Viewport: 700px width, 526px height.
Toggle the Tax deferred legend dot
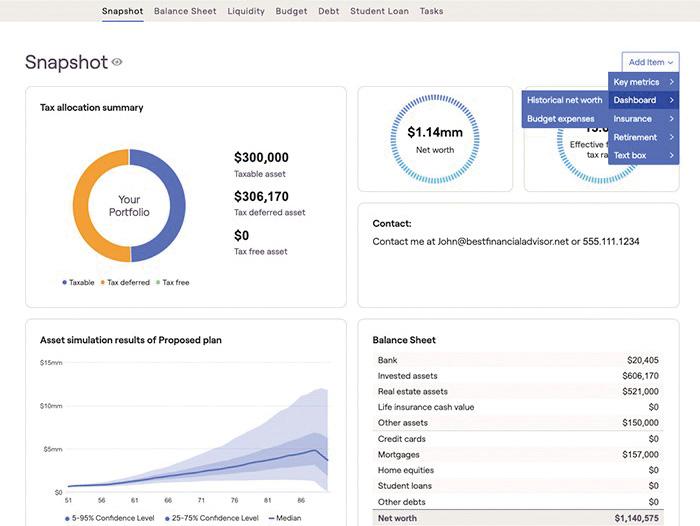pyautogui.click(x=103, y=282)
